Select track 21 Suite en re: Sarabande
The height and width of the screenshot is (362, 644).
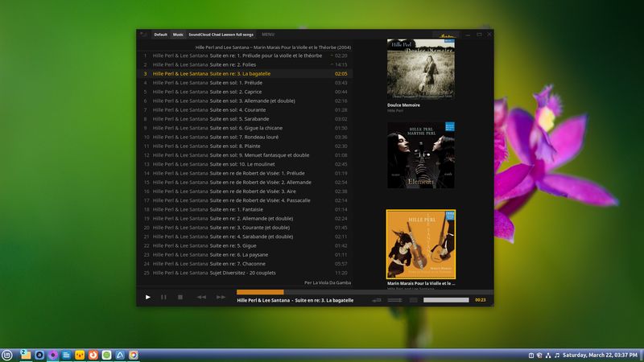pyautogui.click(x=246, y=237)
